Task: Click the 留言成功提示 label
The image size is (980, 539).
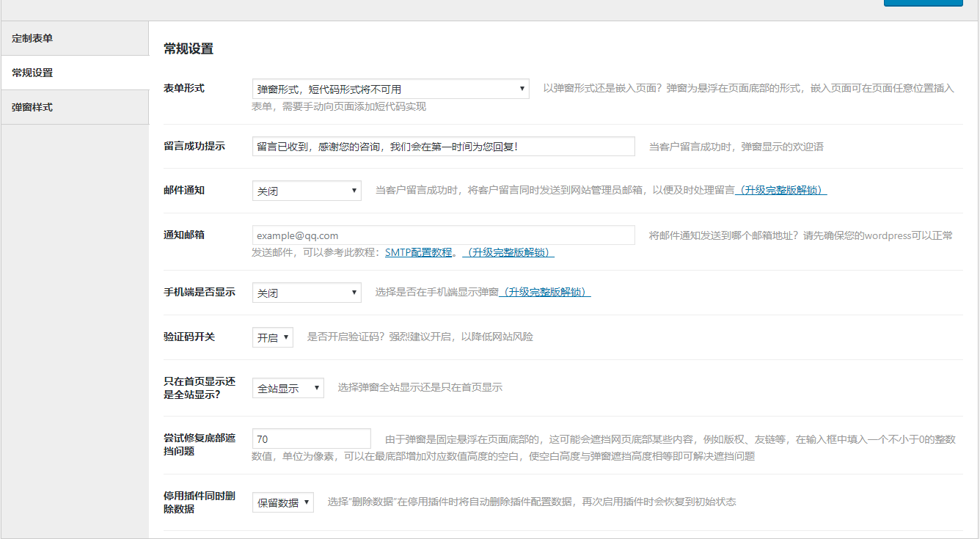Action: (x=194, y=146)
